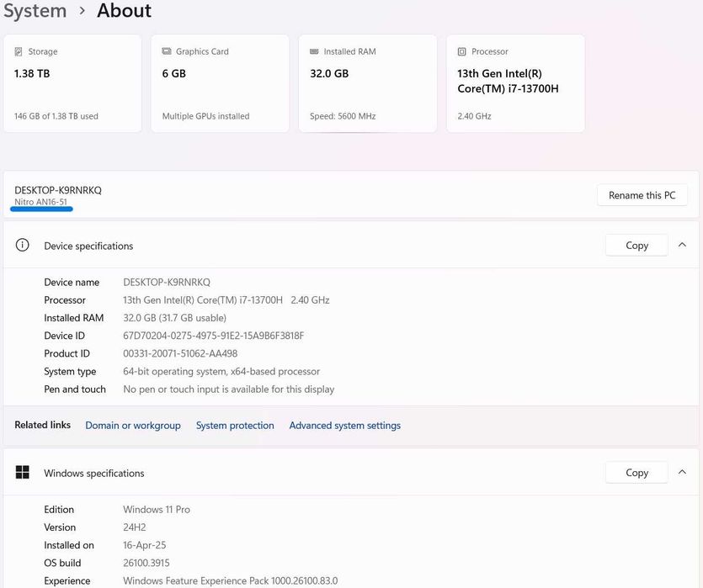Go back to System breadcrumb
Viewport: 703px width, 588px height.
pyautogui.click(x=35, y=11)
